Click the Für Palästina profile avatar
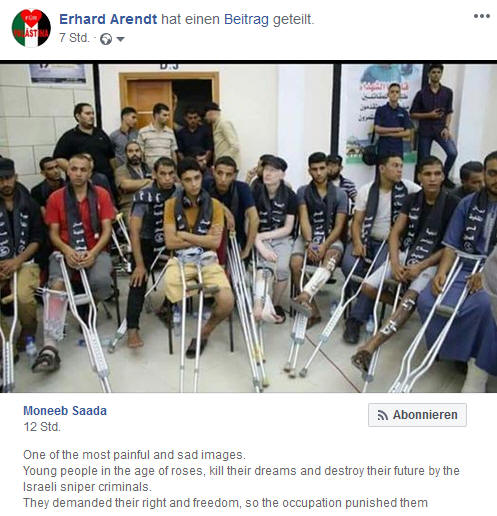Screen dimensions: 497x516 31,28
